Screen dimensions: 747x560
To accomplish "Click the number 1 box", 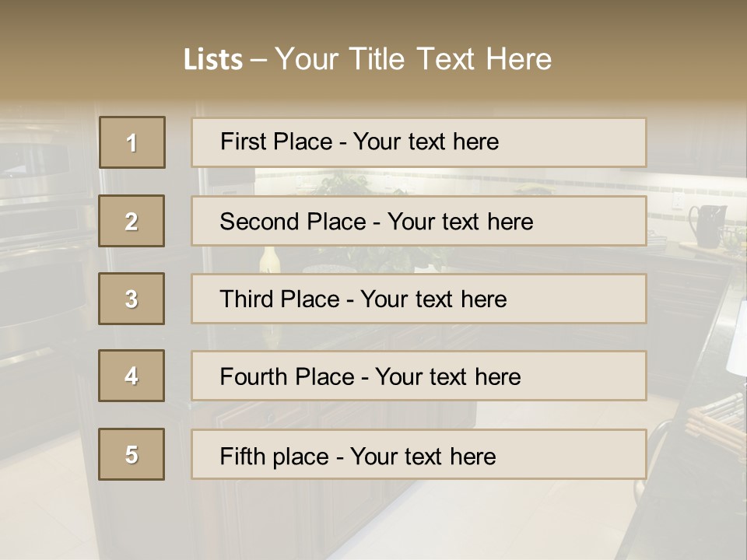I will pos(132,142).
